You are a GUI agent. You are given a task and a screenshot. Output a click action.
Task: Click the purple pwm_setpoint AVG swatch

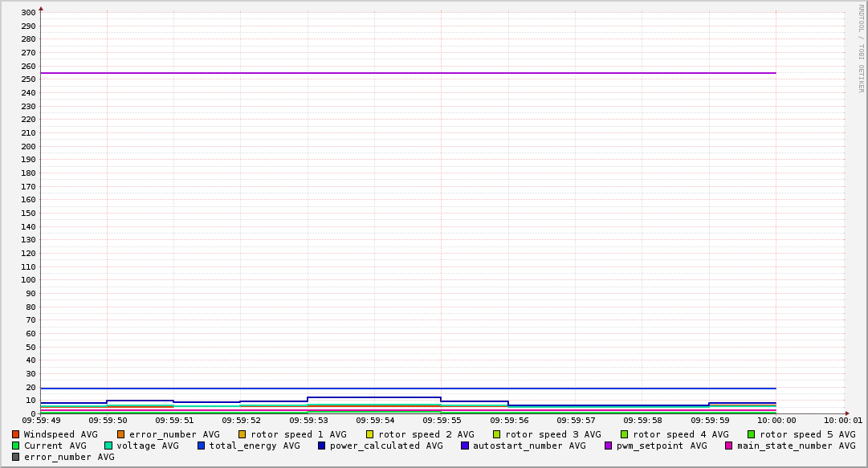[x=608, y=446]
